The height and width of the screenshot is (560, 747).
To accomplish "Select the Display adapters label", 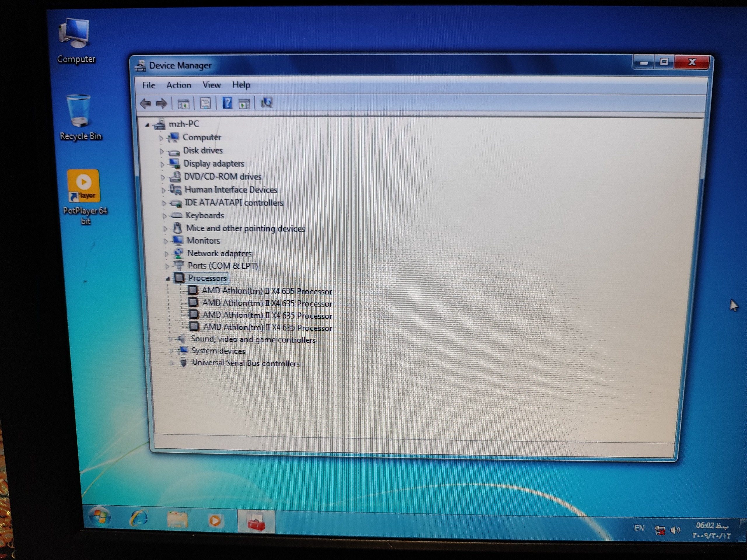I will coord(214,164).
